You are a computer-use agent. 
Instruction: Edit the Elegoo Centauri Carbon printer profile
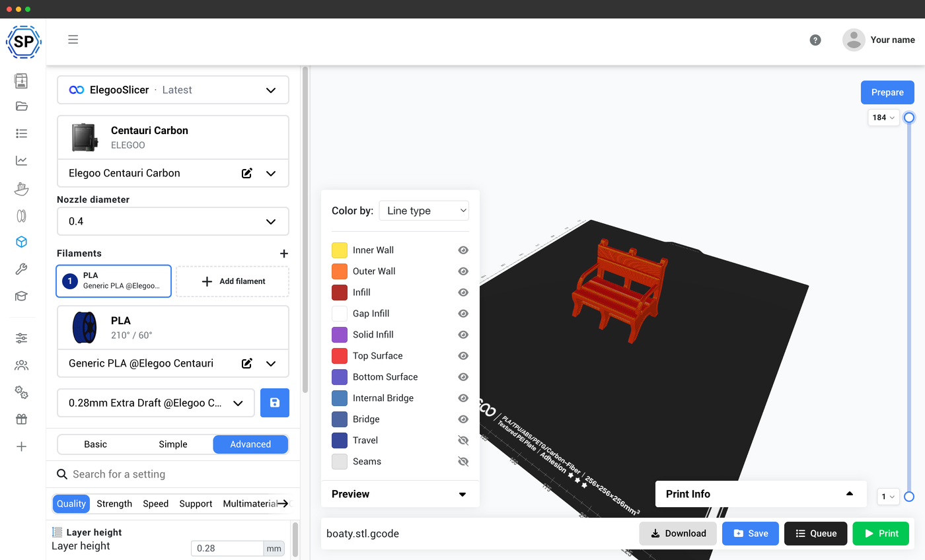click(247, 173)
